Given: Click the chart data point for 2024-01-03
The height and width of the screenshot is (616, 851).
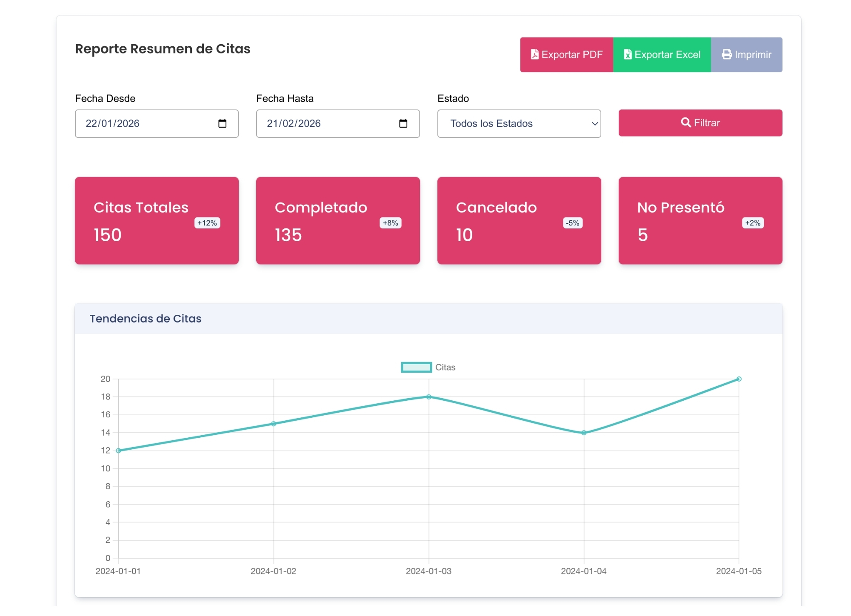Looking at the screenshot, I should pos(428,397).
